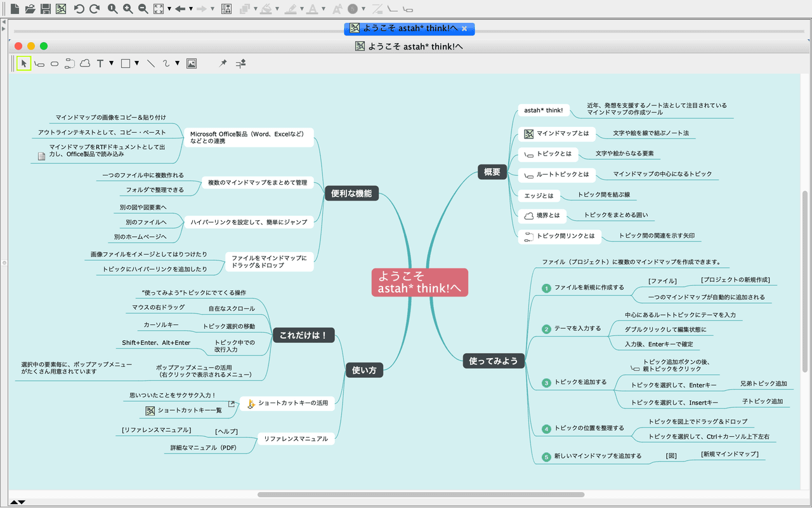This screenshot has height=508, width=812.
Task: Select the 複数のマインドマップをまとめて管理 topic
Action: (x=258, y=183)
